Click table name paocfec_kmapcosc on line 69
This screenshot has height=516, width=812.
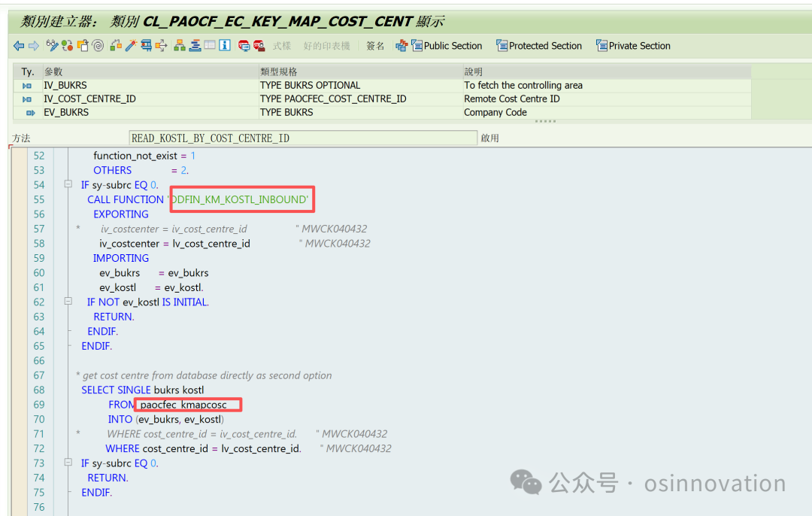tap(184, 405)
